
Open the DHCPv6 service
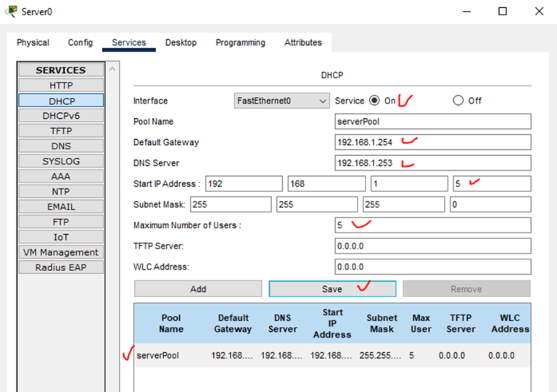pos(61,116)
